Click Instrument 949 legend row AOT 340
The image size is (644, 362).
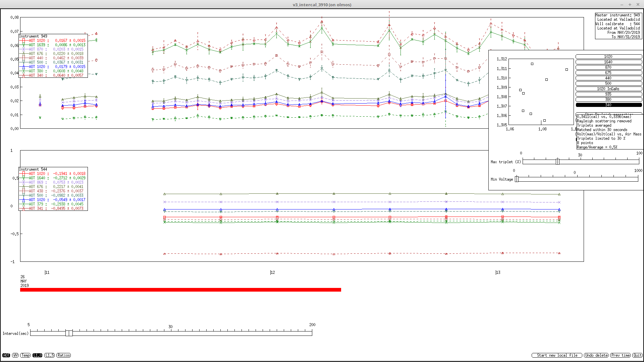[x=53, y=75]
